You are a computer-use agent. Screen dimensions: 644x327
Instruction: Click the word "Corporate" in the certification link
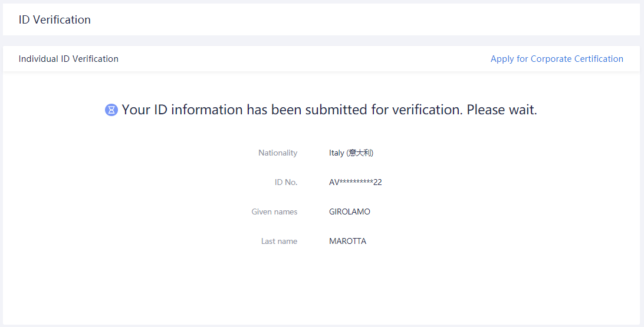551,59
